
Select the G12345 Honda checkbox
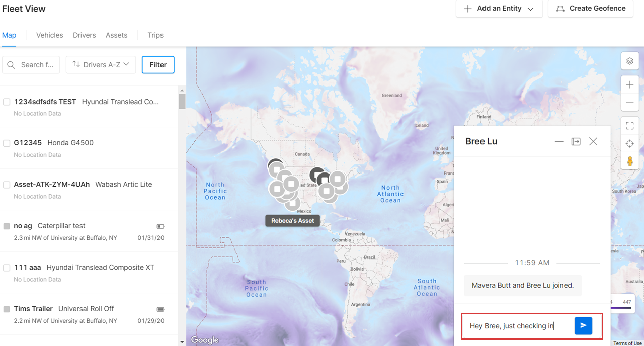(x=7, y=143)
